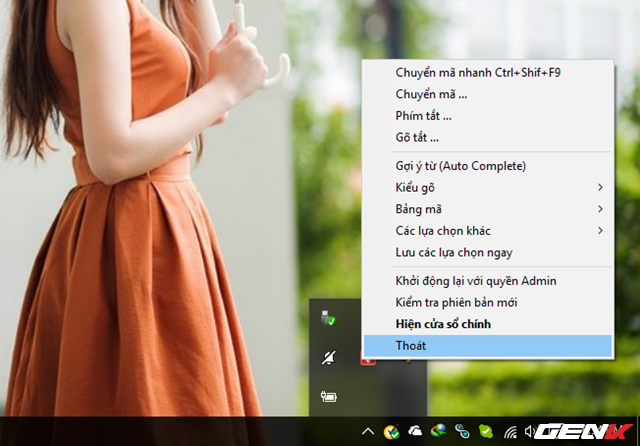
Task: Open the Norton yellow checkmark tray icon
Action: [391, 431]
